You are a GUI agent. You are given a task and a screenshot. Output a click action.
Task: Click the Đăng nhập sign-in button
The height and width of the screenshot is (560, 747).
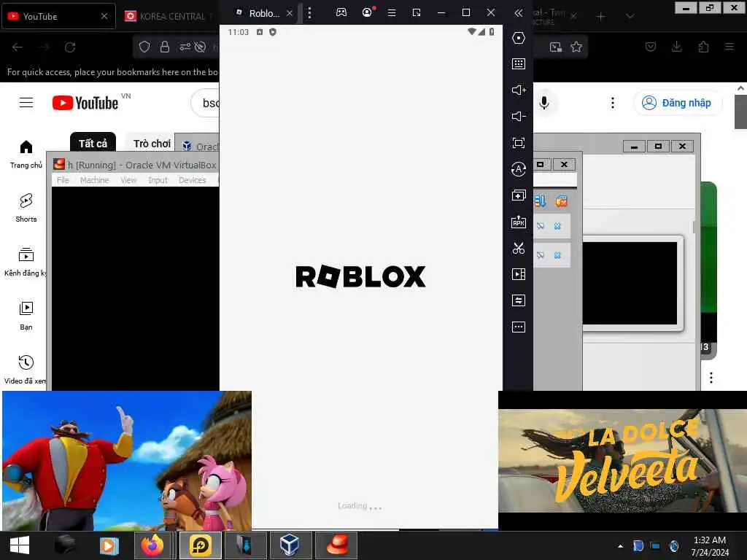[x=677, y=103]
